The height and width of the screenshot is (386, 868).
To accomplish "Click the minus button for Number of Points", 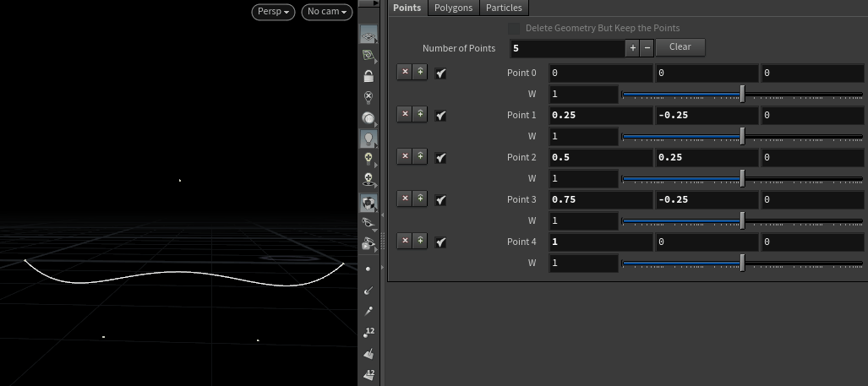I will click(647, 48).
